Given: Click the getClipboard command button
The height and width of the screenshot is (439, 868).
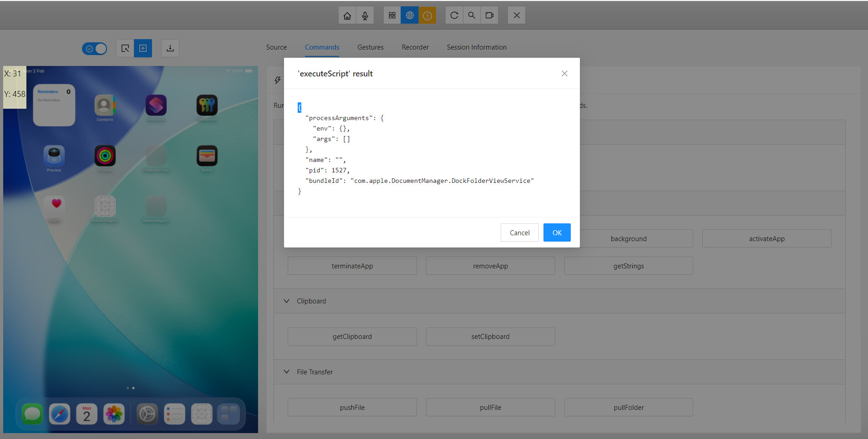Looking at the screenshot, I should [352, 337].
